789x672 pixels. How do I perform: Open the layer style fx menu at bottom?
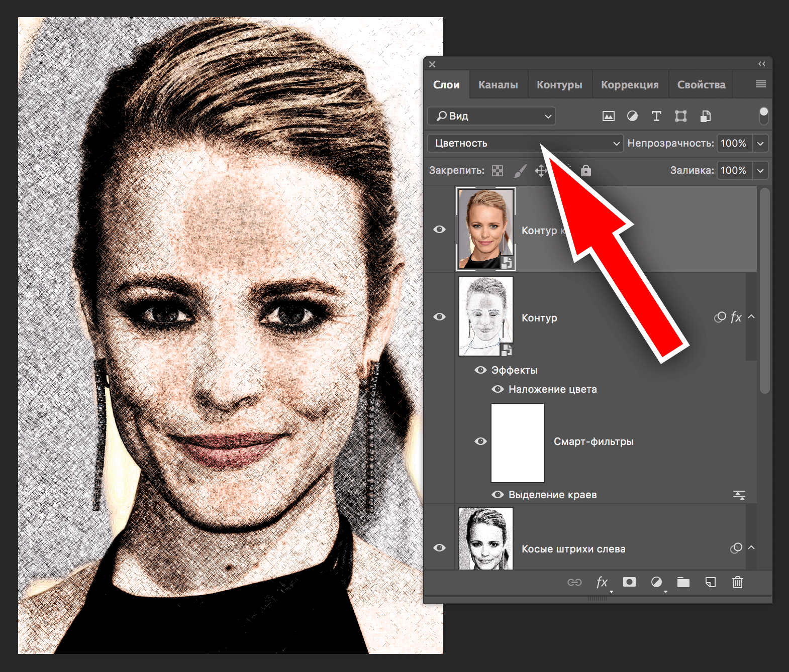pos(602,582)
